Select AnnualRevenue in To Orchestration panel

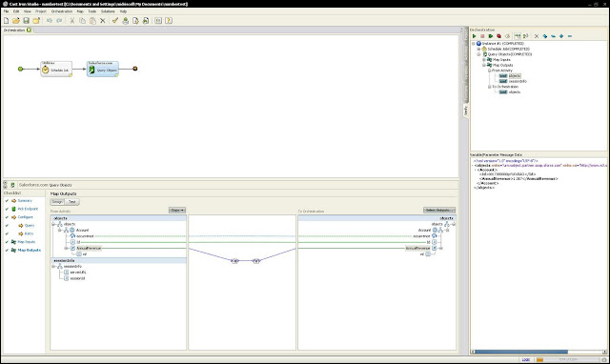click(417, 248)
